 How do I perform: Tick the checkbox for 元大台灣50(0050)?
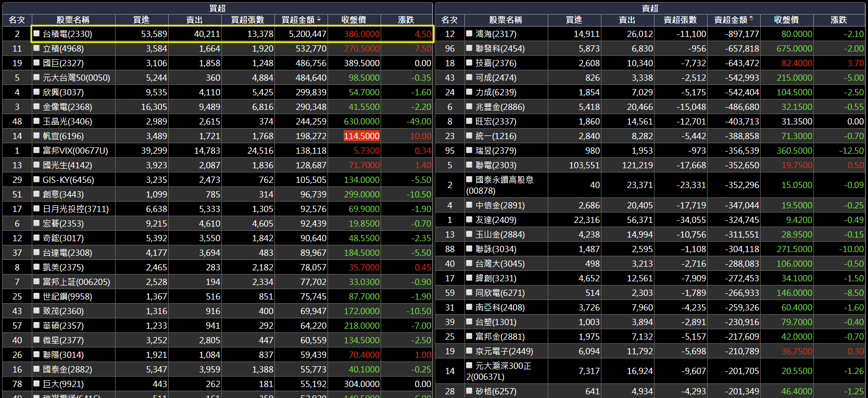coord(36,77)
